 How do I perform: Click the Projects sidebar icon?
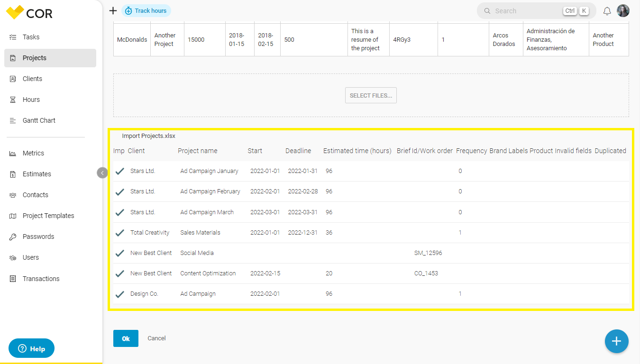(13, 58)
